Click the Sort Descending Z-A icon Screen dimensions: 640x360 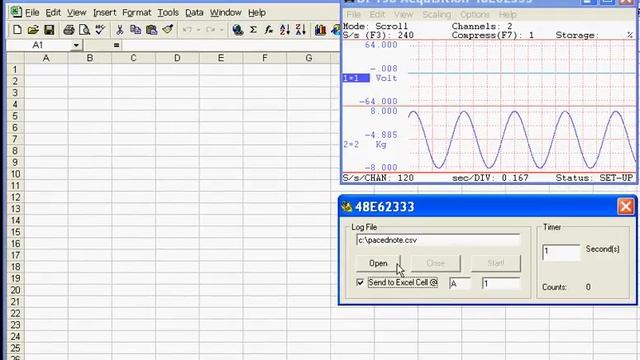point(300,30)
